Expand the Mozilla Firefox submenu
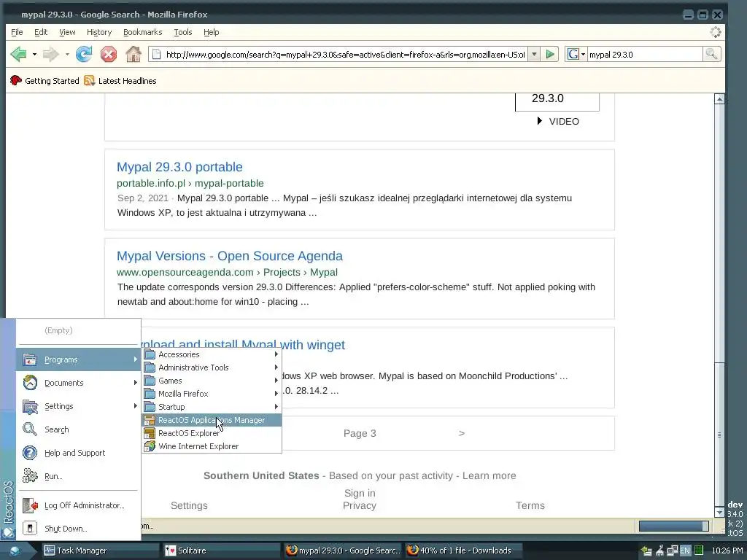This screenshot has width=747, height=560. point(212,394)
